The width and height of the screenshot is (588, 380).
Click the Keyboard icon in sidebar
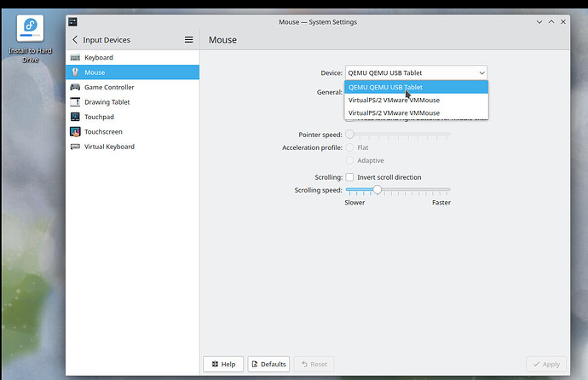[75, 57]
